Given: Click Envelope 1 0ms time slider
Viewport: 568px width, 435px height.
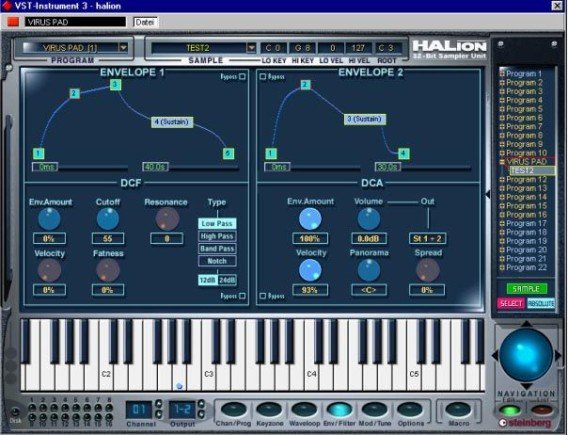Looking at the screenshot, I should pyautogui.click(x=45, y=167).
